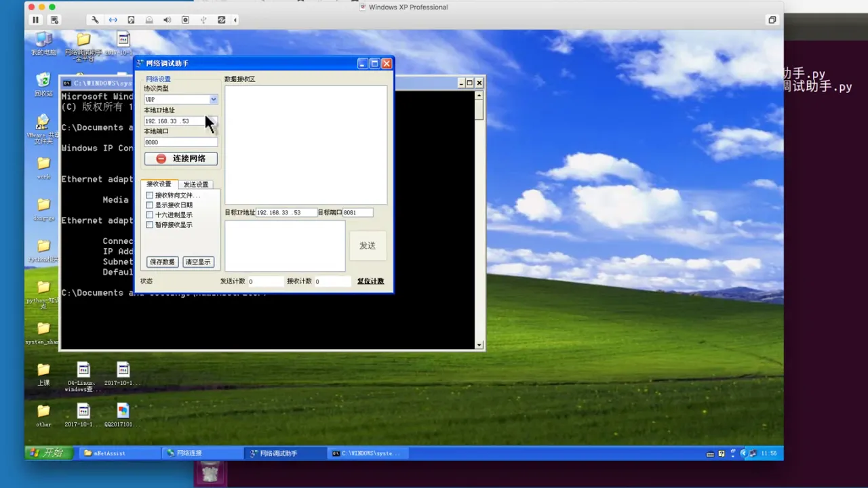The width and height of the screenshot is (868, 488).
Task: Switch to 发送设置 tab
Action: (196, 184)
